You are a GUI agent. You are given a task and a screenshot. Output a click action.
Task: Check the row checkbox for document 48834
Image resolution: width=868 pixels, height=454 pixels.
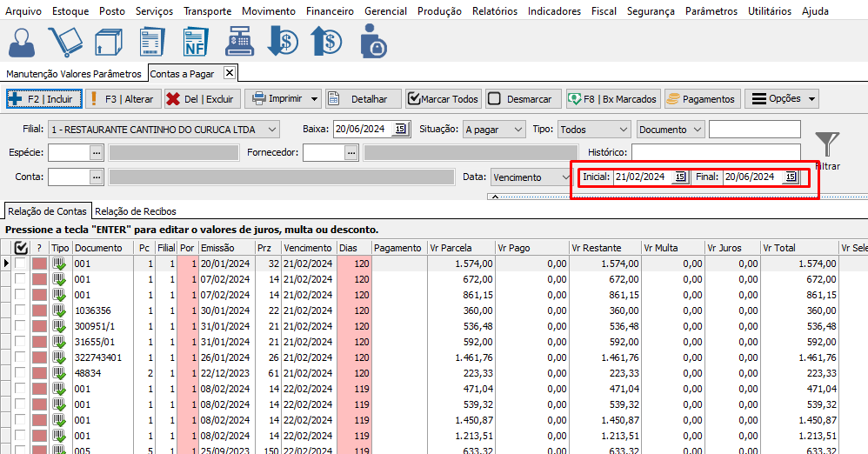tap(20, 373)
